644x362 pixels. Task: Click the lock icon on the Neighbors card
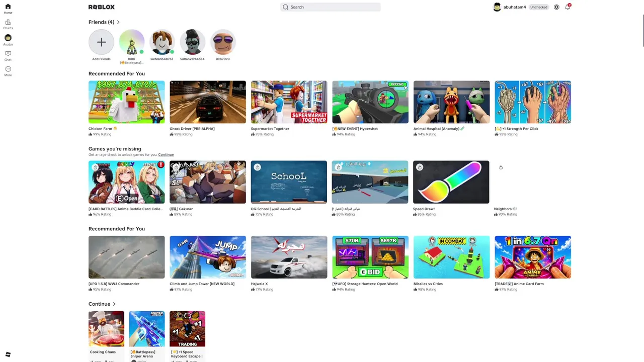501,167
